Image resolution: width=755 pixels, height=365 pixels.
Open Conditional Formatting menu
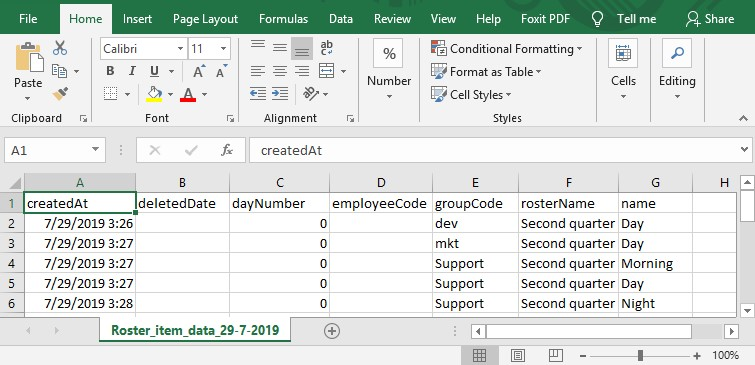[x=507, y=49]
